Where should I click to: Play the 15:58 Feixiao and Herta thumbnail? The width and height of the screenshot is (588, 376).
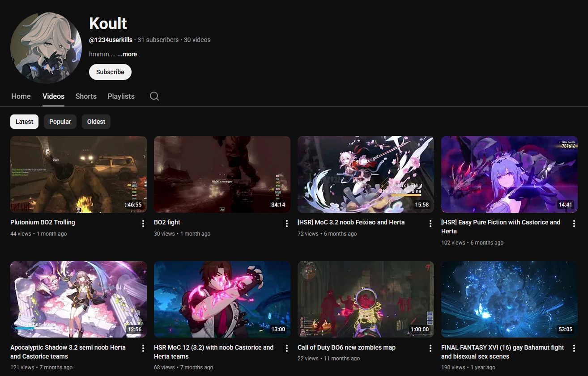click(x=366, y=174)
